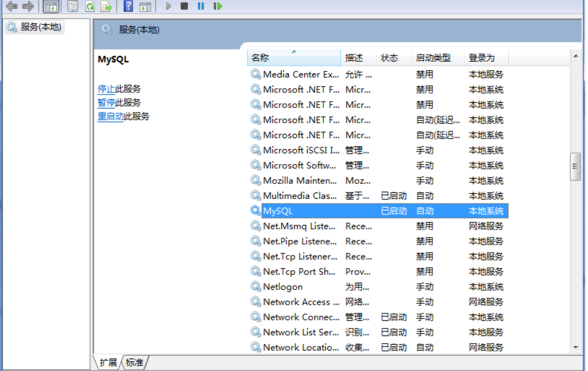Click the 暂停 link to pause MySQL
588x371 pixels.
pyautogui.click(x=106, y=103)
